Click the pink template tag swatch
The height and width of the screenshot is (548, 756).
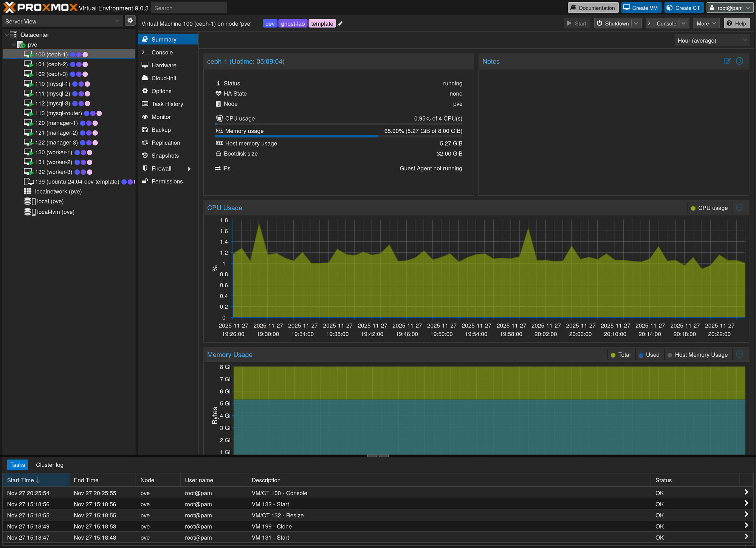point(322,24)
